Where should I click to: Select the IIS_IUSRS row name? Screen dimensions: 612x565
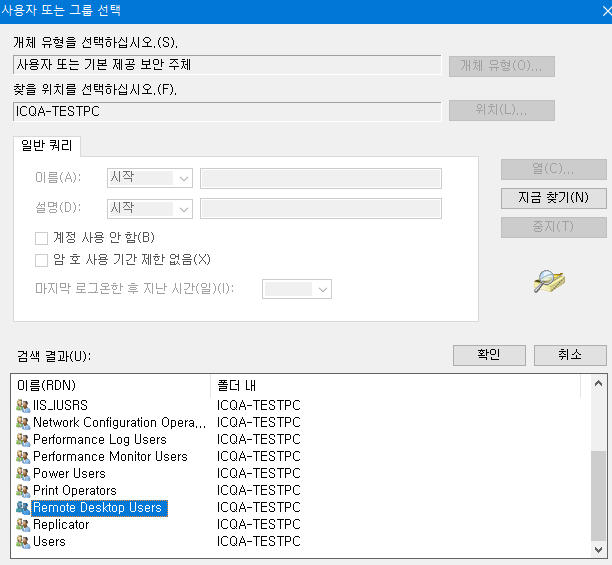coord(60,405)
